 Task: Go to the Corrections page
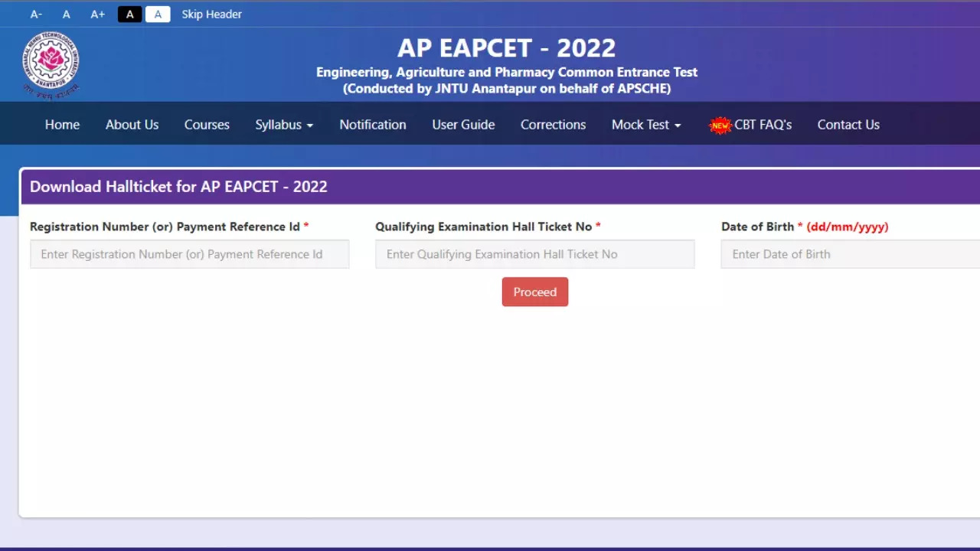(553, 125)
